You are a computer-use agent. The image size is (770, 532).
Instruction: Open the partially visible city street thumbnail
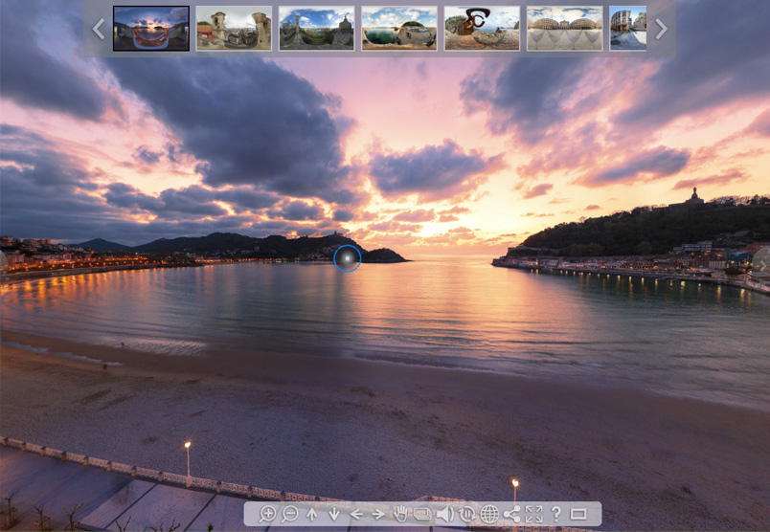[x=628, y=29]
